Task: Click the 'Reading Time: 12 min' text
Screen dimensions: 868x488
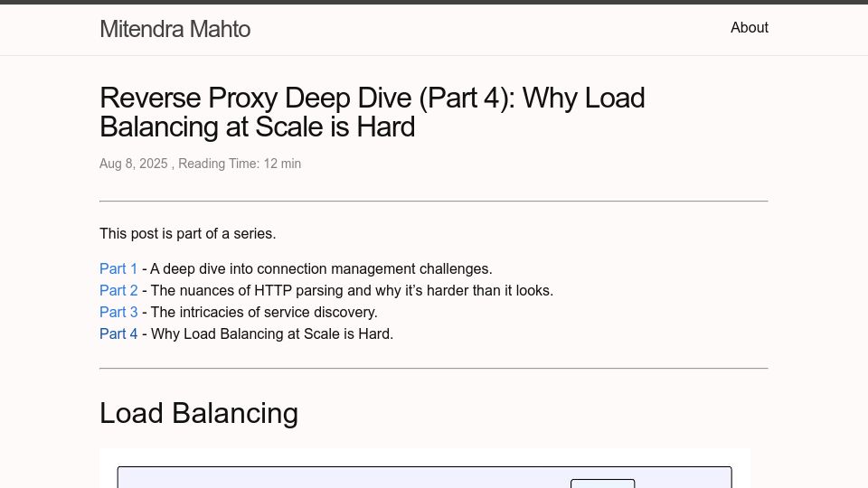Action: click(x=240, y=164)
